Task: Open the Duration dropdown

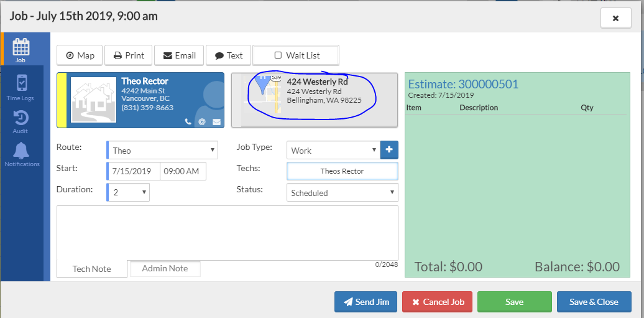Action: click(129, 192)
